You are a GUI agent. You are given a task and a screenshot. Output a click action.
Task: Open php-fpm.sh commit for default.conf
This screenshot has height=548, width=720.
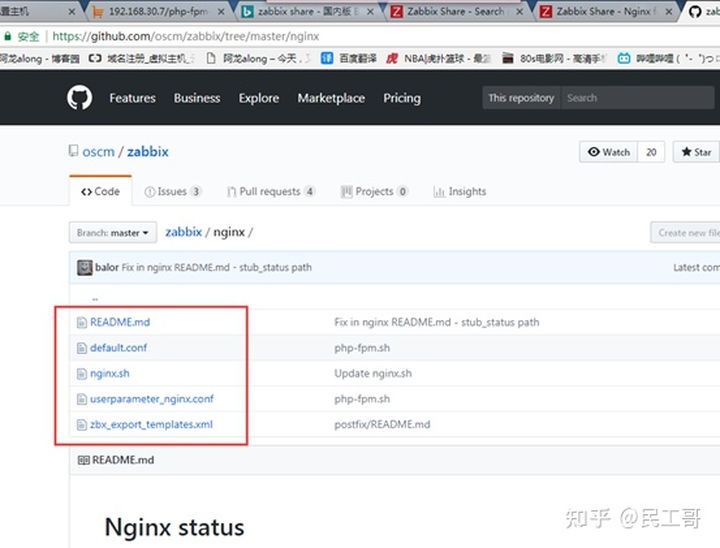362,348
